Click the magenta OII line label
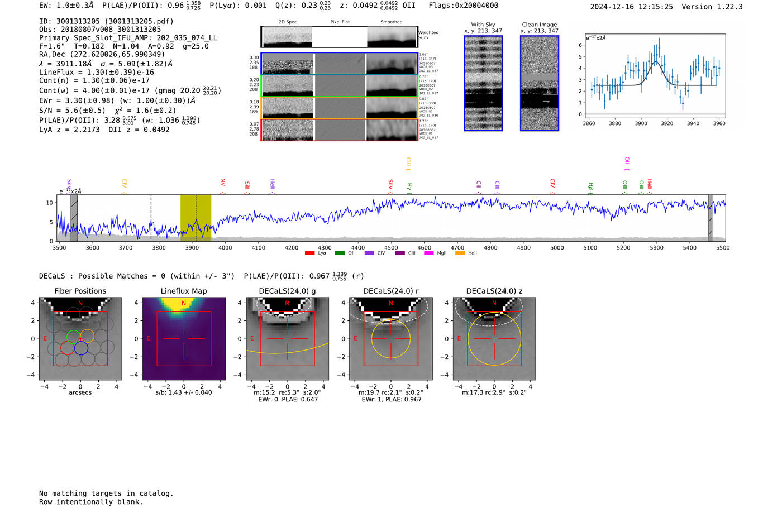Image resolution: width=782 pixels, height=532 pixels. tap(627, 164)
